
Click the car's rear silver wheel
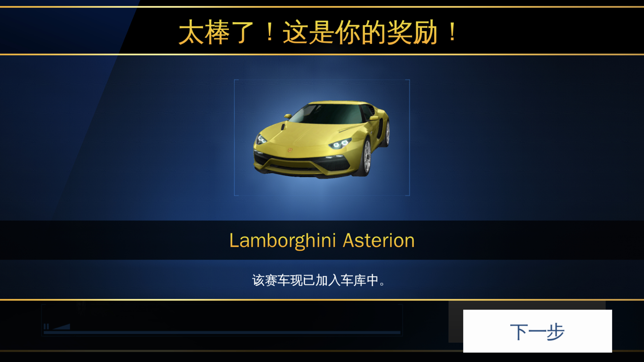point(387,133)
